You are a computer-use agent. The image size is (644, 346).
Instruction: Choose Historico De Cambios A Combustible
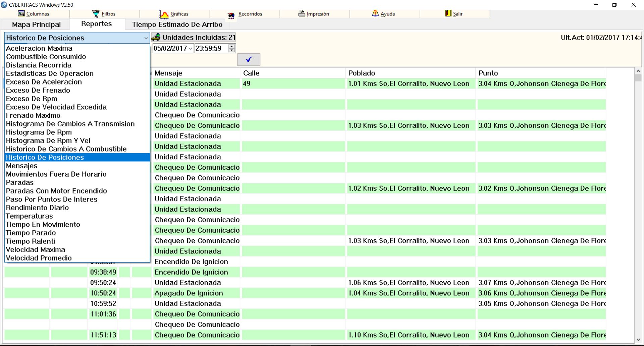click(77, 149)
